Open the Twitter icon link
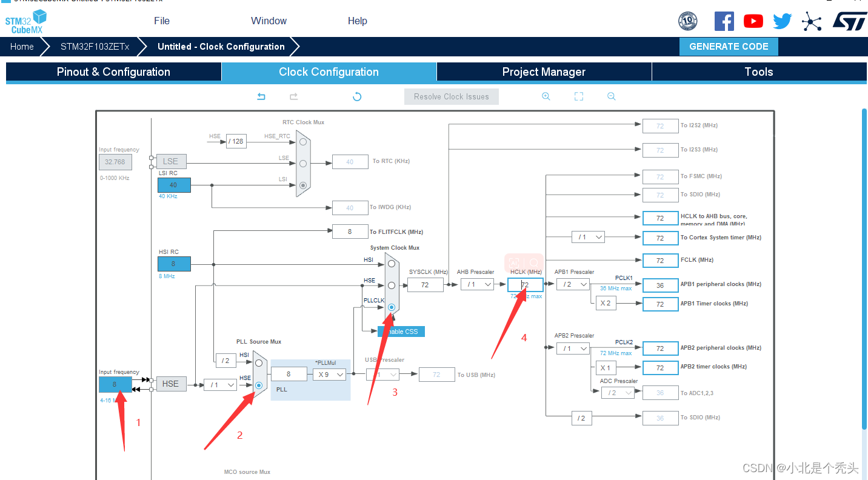Image resolution: width=868 pixels, height=480 pixels. pos(783,21)
